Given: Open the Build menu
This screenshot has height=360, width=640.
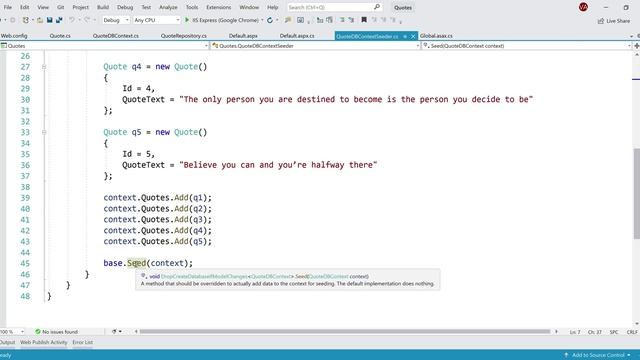Looking at the screenshot, I should coord(103,7).
